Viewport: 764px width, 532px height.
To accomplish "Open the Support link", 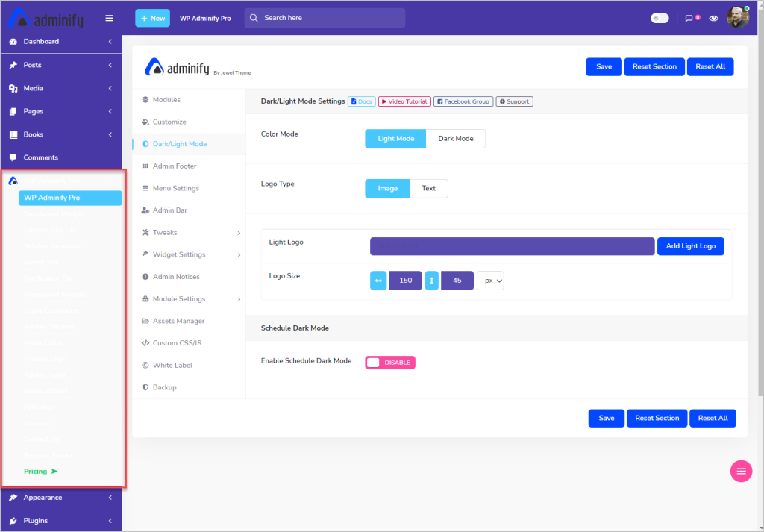I will pyautogui.click(x=515, y=101).
